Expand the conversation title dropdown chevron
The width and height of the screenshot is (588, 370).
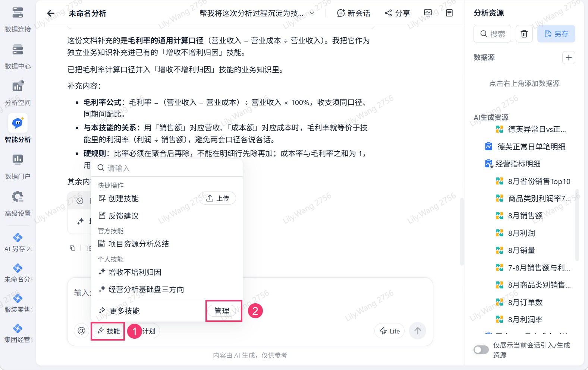click(312, 13)
